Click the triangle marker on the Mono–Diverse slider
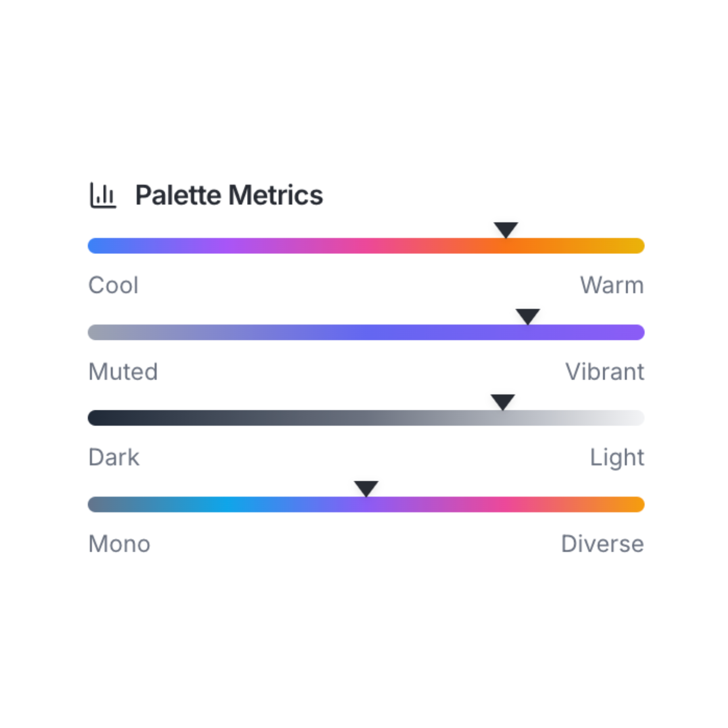Viewport: 728px width, 728px height. (x=366, y=488)
